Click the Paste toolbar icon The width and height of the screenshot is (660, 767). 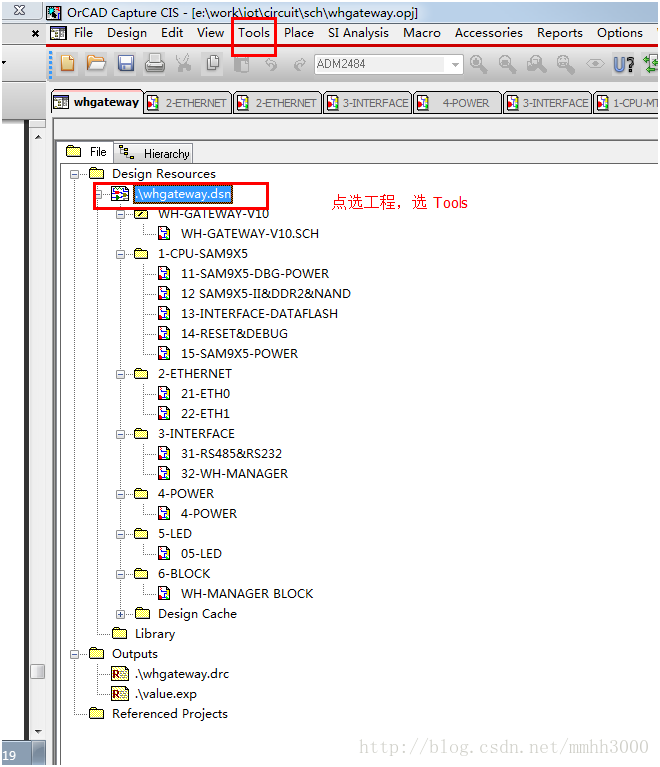pyautogui.click(x=242, y=64)
